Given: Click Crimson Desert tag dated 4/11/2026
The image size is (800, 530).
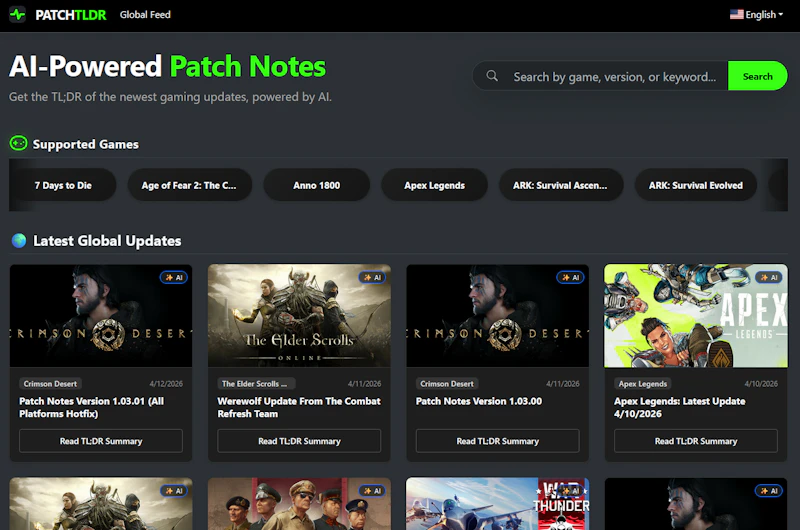Looking at the screenshot, I should (x=447, y=384).
